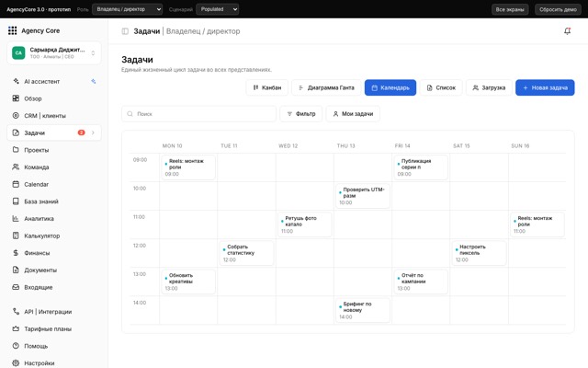Image resolution: width=588 pixels, height=368 pixels.
Task: Click the Задачи sidebar icon
Action: [x=16, y=132]
